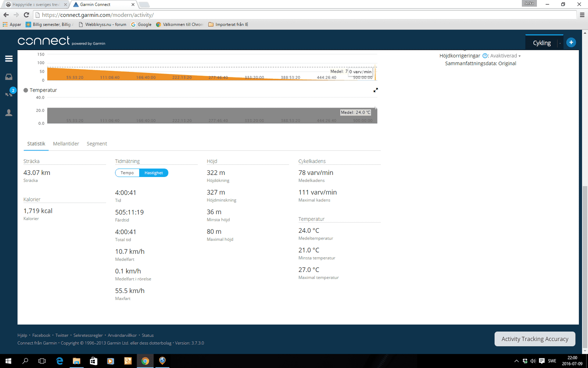Expand the Temperatur chart to fullscreen

(376, 90)
